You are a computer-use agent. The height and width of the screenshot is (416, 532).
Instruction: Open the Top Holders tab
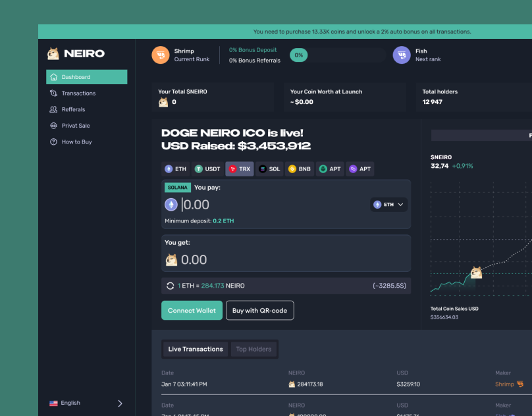(253, 349)
